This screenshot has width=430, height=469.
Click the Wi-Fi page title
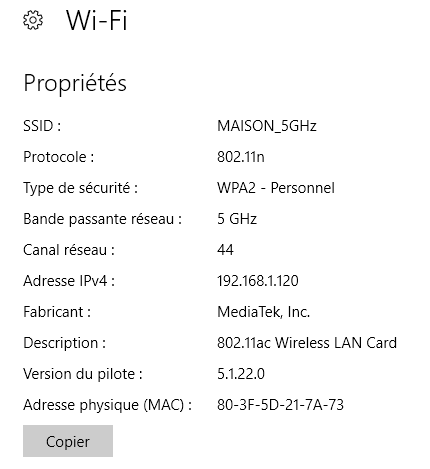(x=97, y=21)
